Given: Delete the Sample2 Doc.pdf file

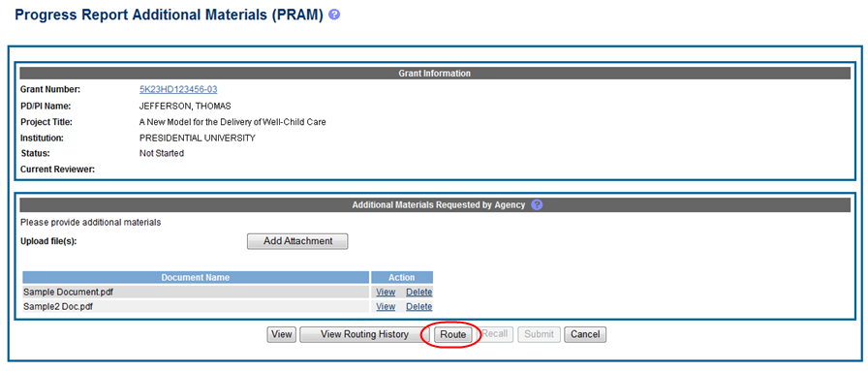Looking at the screenshot, I should (419, 307).
